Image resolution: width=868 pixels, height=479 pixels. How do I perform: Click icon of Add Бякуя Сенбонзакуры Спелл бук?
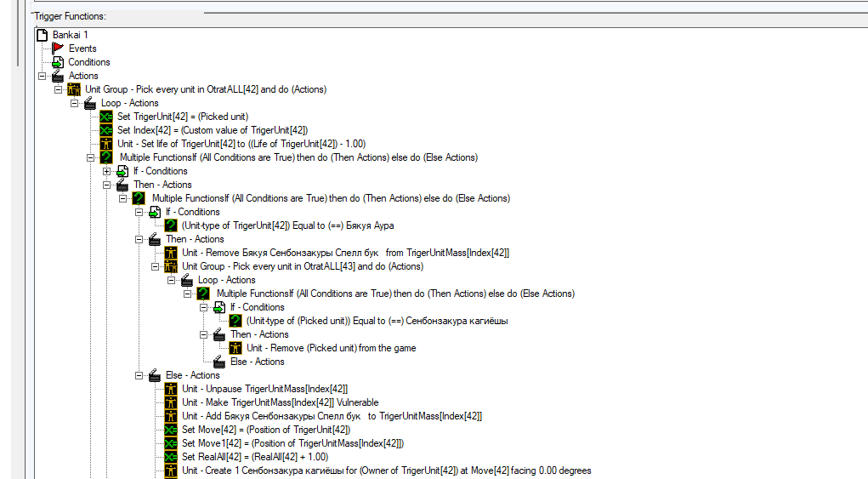(171, 416)
